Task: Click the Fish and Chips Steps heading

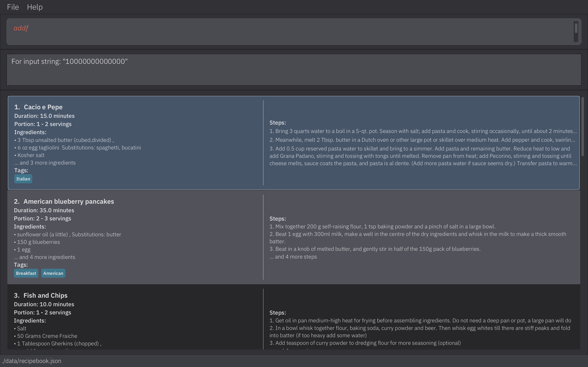Action: coord(277,313)
